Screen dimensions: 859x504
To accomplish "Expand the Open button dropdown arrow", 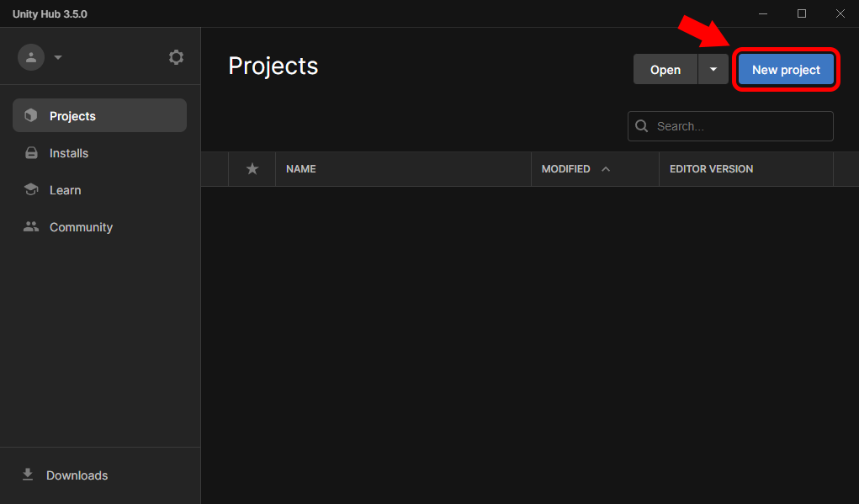I will pyautogui.click(x=713, y=70).
